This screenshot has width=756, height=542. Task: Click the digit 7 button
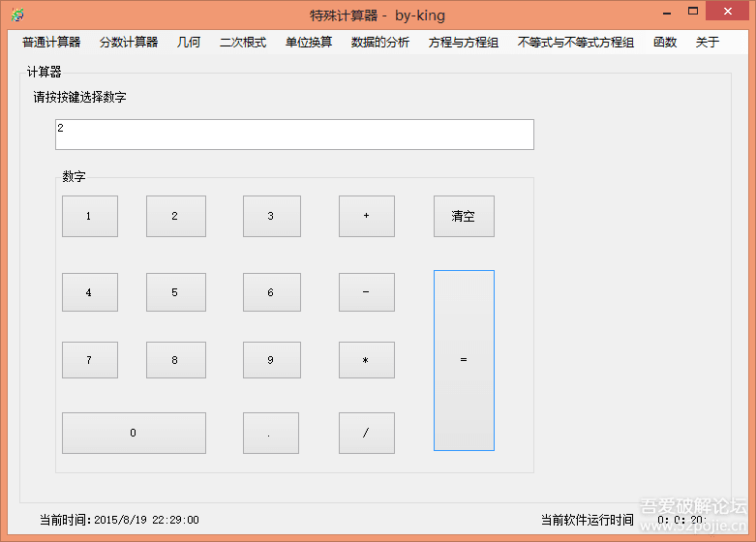tap(90, 360)
